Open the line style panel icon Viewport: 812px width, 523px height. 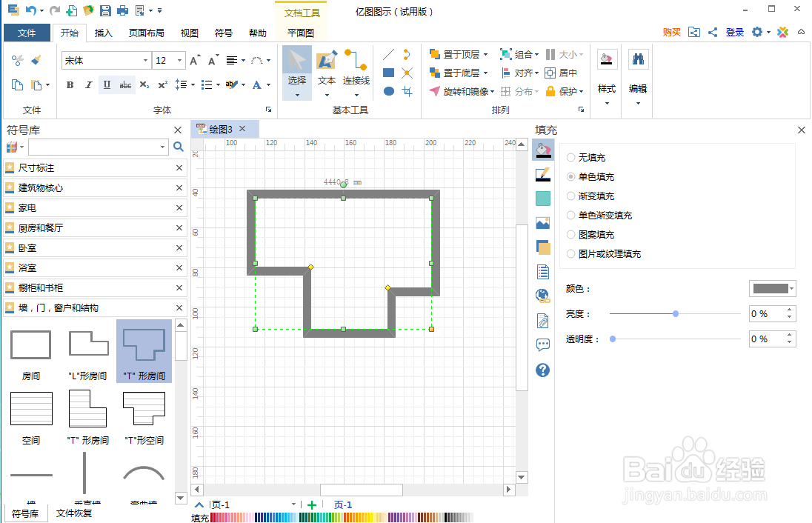[543, 175]
